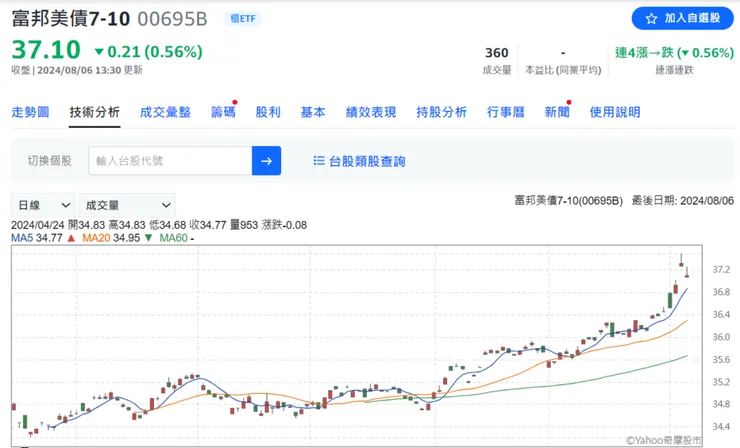Screen dimensions: 740x448
Task: Focus the 輸入台股代號 input field
Action: 170,161
